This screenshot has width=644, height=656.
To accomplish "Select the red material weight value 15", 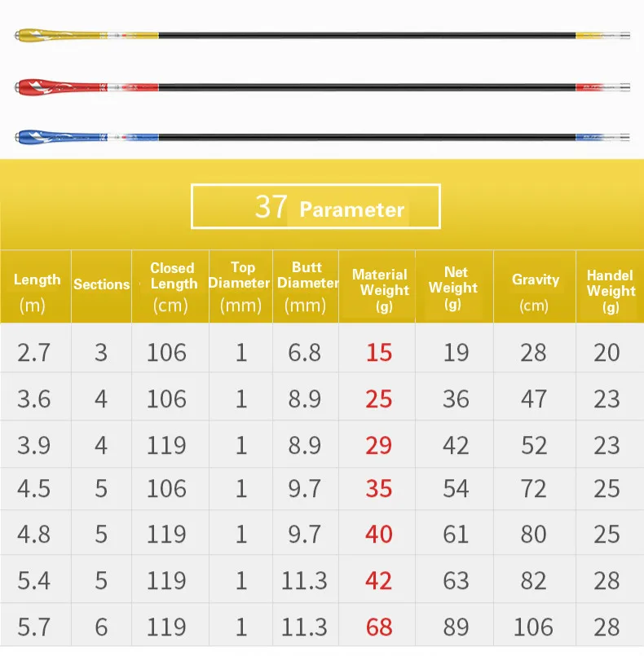I will [x=379, y=352].
